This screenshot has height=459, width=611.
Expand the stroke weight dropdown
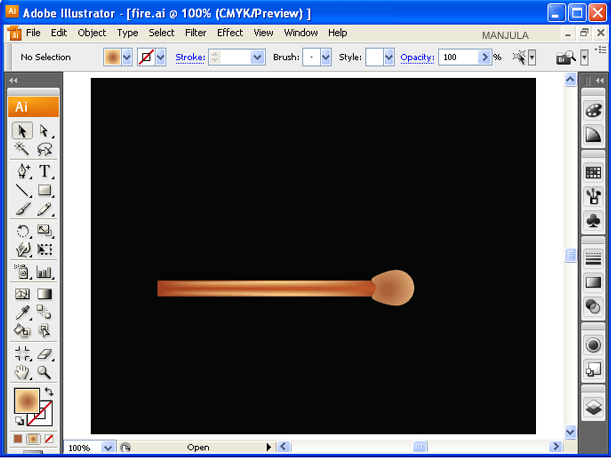[x=257, y=58]
